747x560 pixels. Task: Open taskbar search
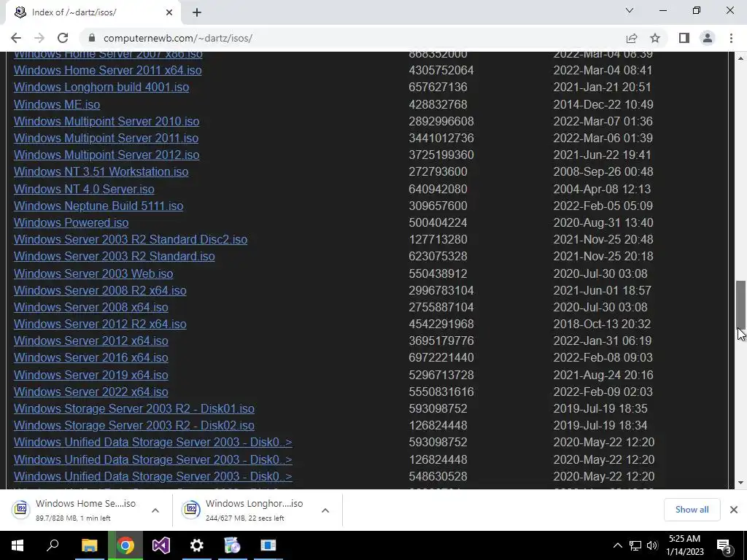(53, 545)
